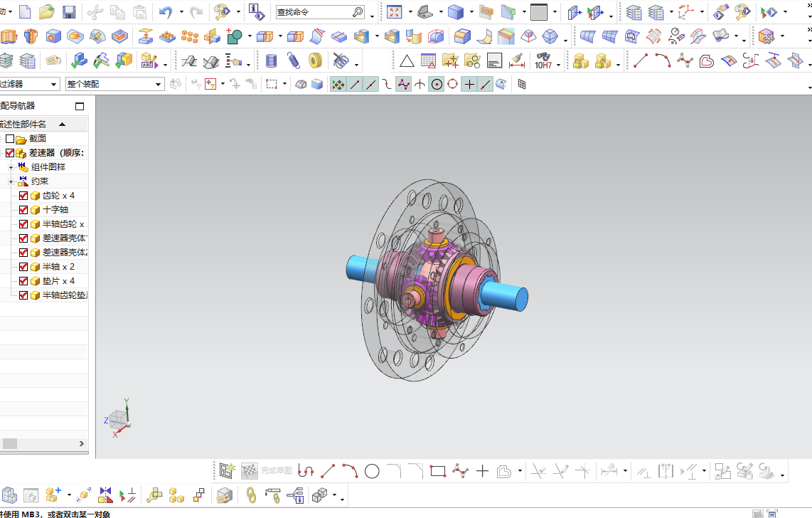The width and height of the screenshot is (812, 518).
Task: Uncheck the 差速器 assembly checkbox
Action: click(10, 153)
